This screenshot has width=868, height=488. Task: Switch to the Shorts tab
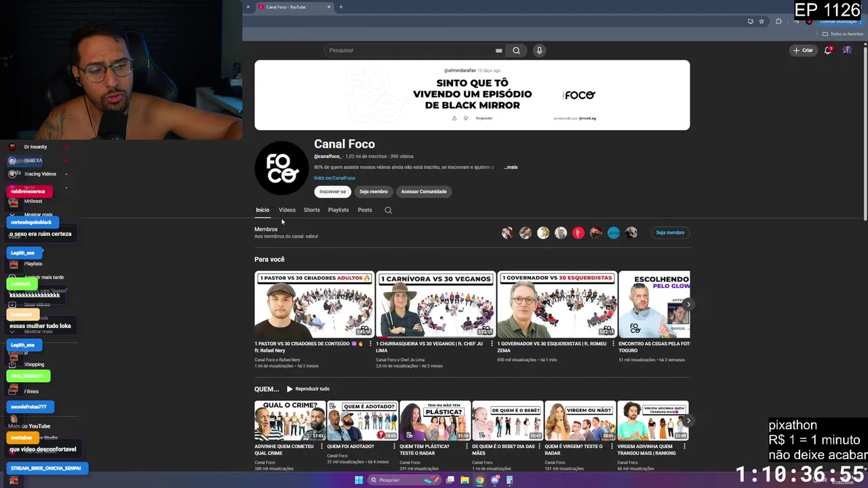(x=312, y=210)
